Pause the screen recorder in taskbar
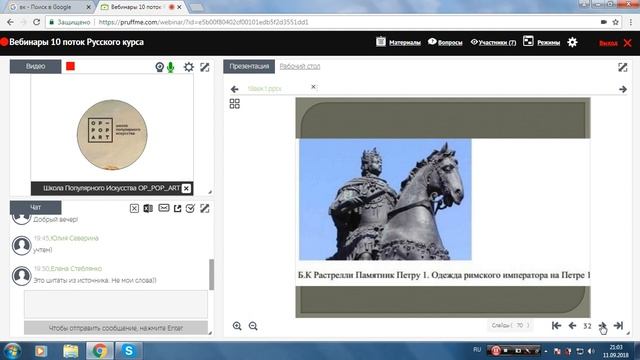The width and height of the screenshot is (640, 360). pos(496,351)
